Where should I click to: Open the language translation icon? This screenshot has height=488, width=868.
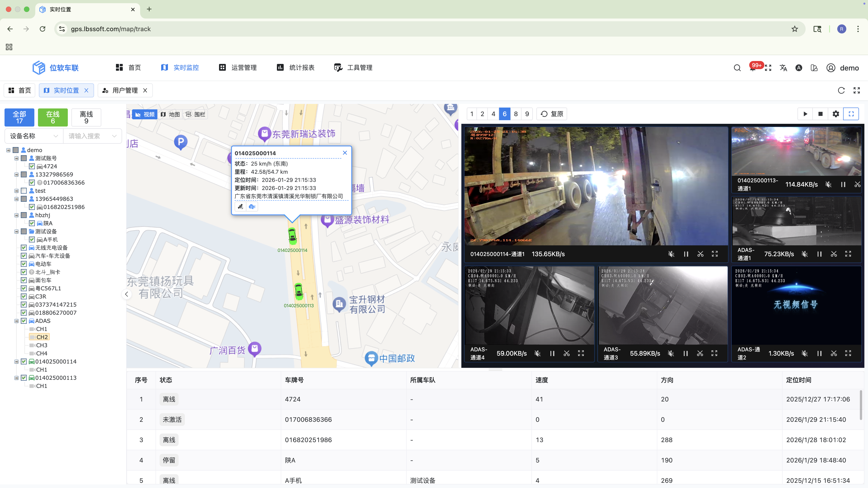click(x=783, y=68)
